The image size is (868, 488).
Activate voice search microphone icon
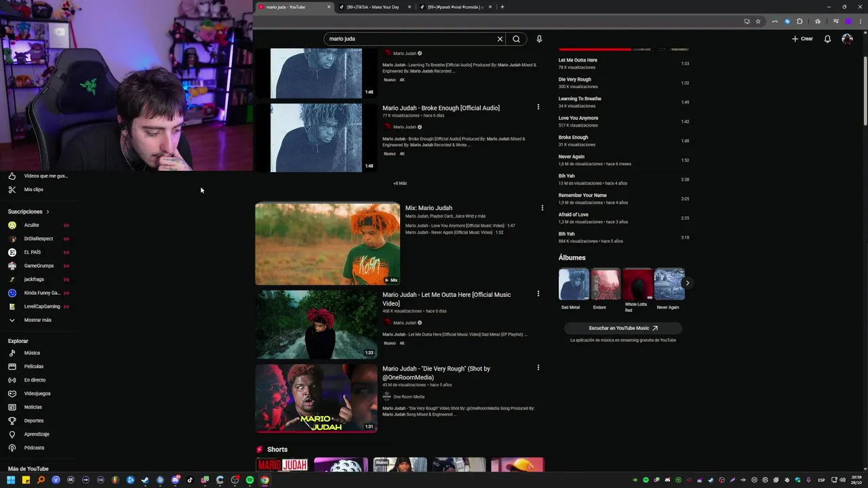coord(539,39)
